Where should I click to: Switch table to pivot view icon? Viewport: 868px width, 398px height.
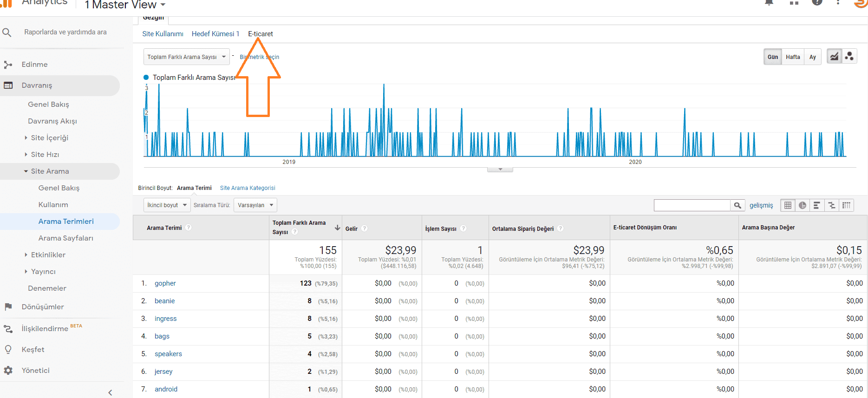tap(846, 205)
